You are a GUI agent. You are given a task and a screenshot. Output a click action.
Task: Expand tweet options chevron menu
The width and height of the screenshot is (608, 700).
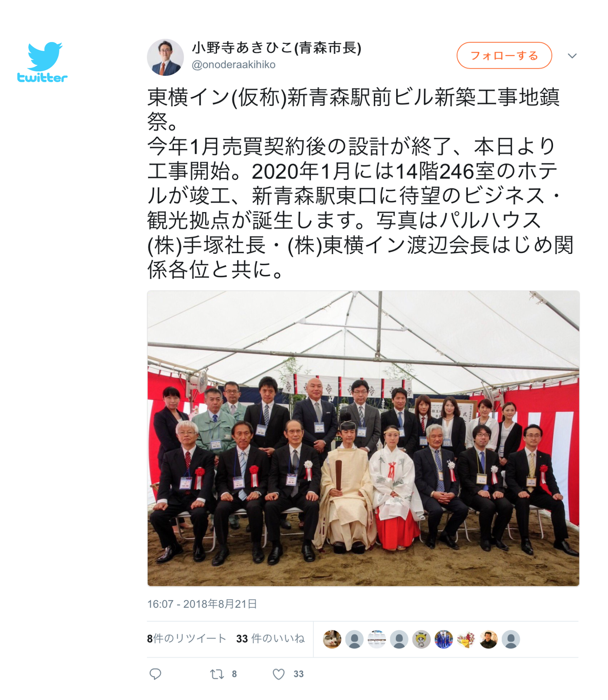[572, 56]
